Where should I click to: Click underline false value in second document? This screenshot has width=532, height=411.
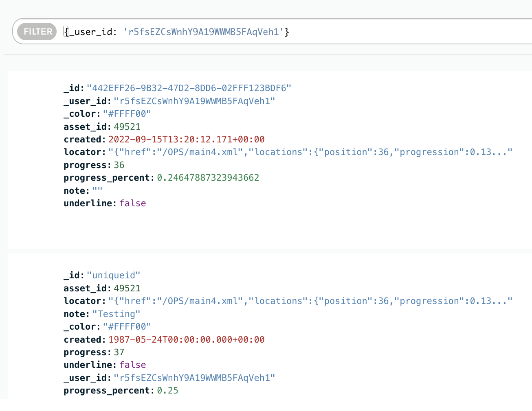click(x=132, y=365)
